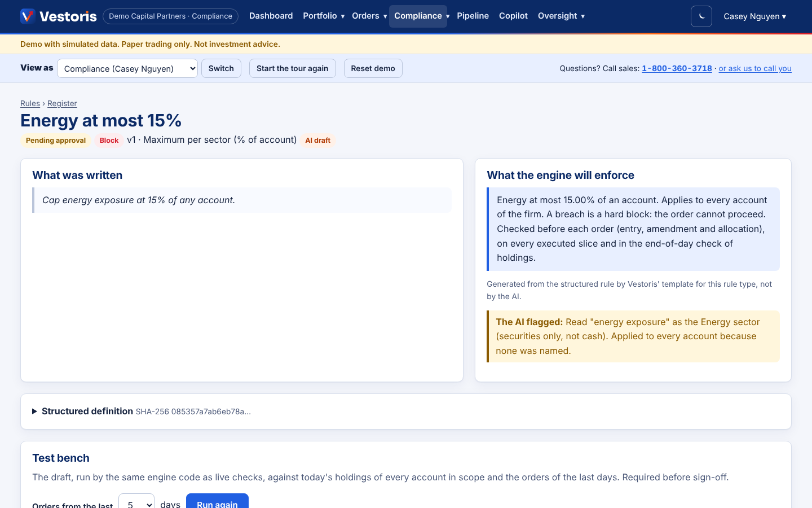Screen dimensions: 812x508
Task: Click the 'Test bench' heading
Action: coord(61,458)
